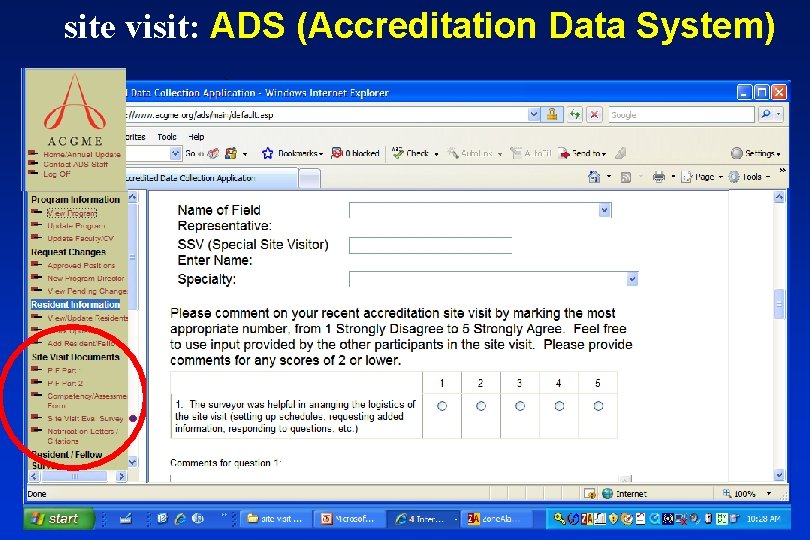Click the Tools gear icon in command bar
The image size is (810, 540).
(734, 177)
